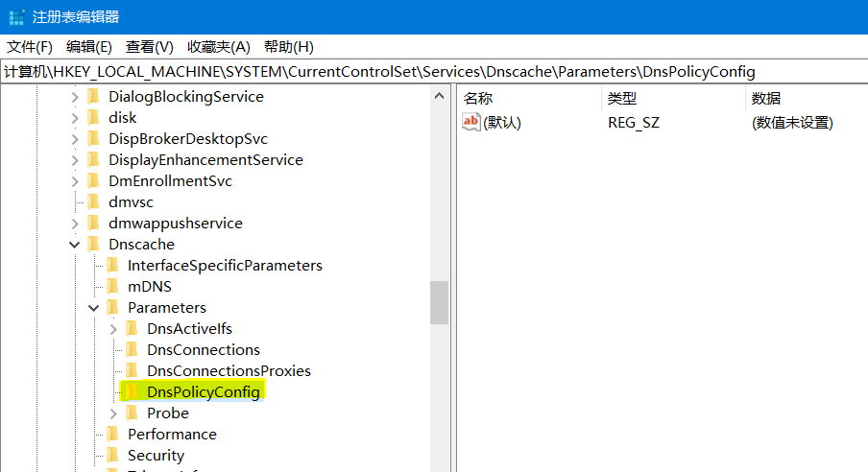This screenshot has height=472, width=868.
Task: Open the 查看(V) menu
Action: click(149, 47)
